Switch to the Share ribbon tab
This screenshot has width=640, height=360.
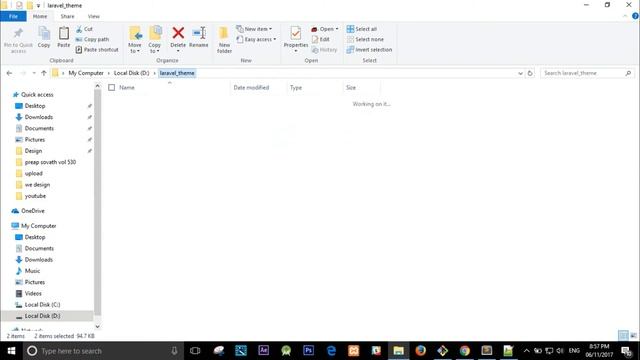click(67, 16)
